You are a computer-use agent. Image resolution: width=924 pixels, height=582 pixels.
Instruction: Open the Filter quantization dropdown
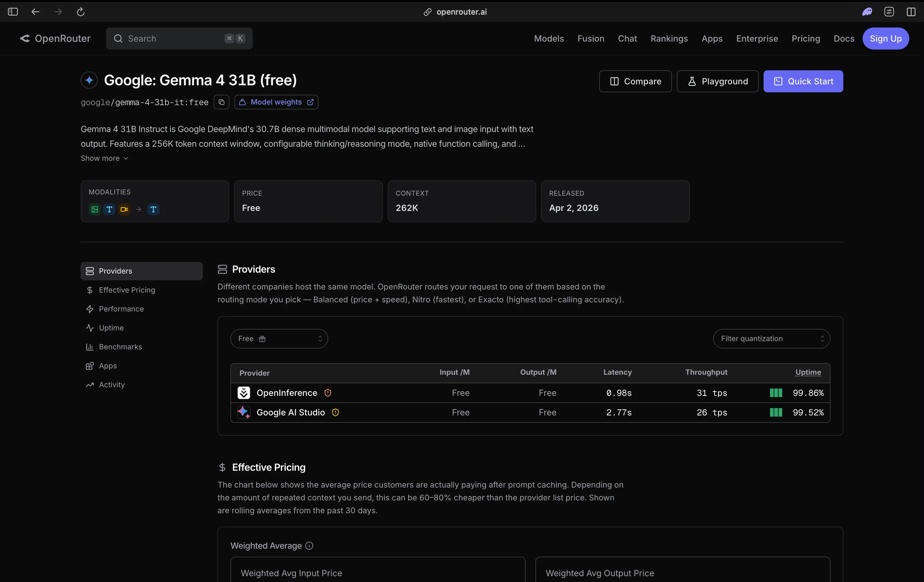[771, 339]
